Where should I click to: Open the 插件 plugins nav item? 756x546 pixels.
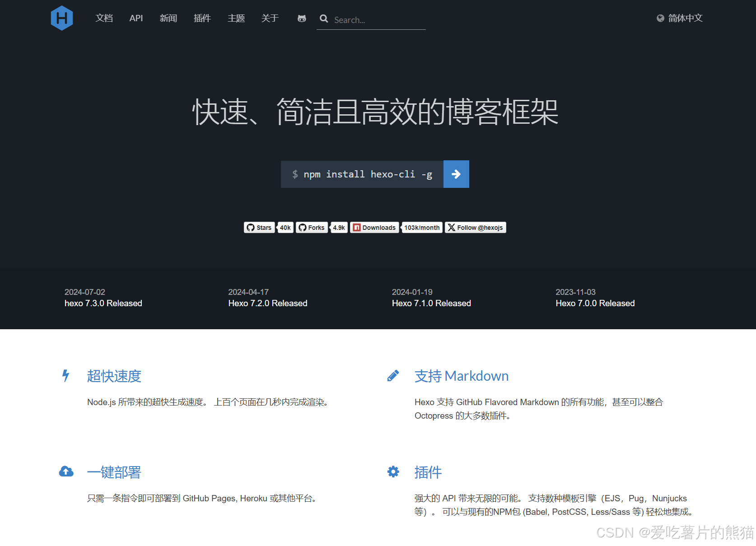click(x=202, y=18)
